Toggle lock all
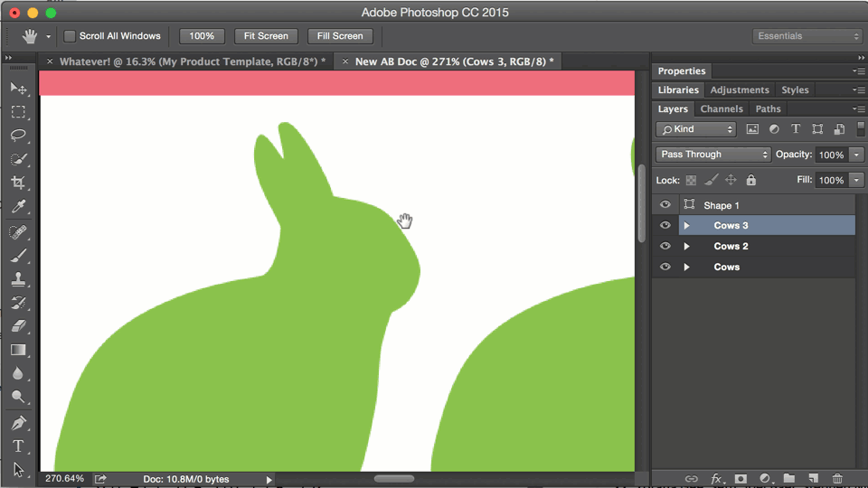The width and height of the screenshot is (868, 488). pos(750,180)
